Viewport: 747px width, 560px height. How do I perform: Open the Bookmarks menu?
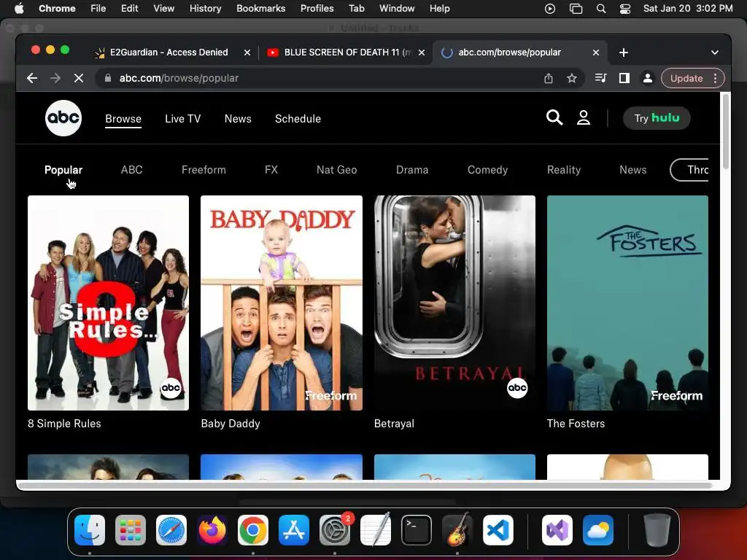click(260, 9)
